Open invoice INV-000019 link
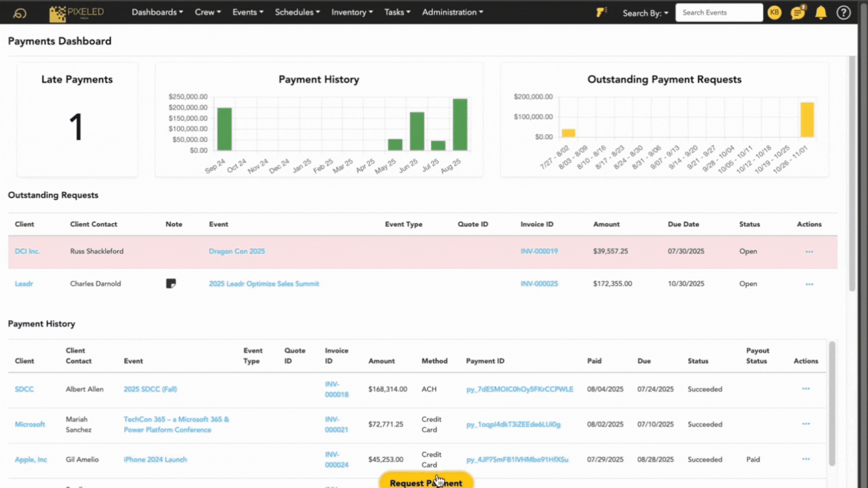868x488 pixels. click(539, 251)
